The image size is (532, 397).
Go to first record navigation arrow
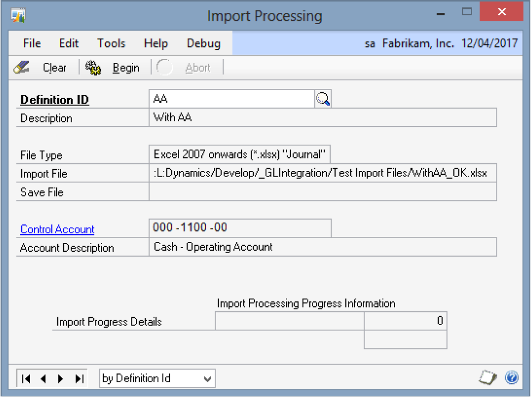click(26, 378)
